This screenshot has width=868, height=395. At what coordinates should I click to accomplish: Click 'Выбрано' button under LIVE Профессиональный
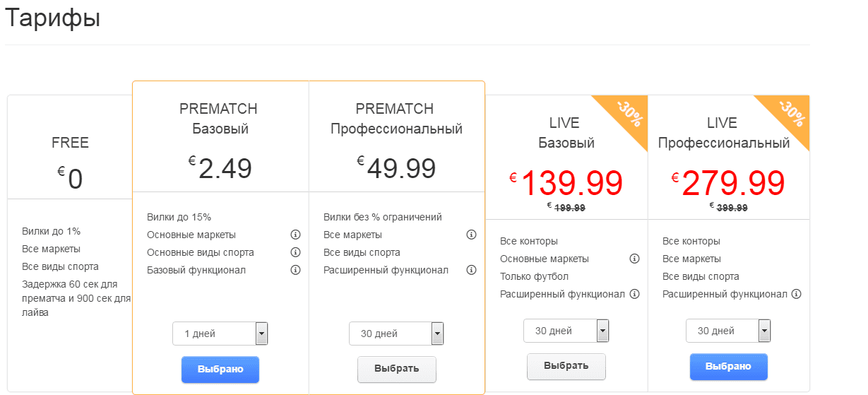coord(728,367)
